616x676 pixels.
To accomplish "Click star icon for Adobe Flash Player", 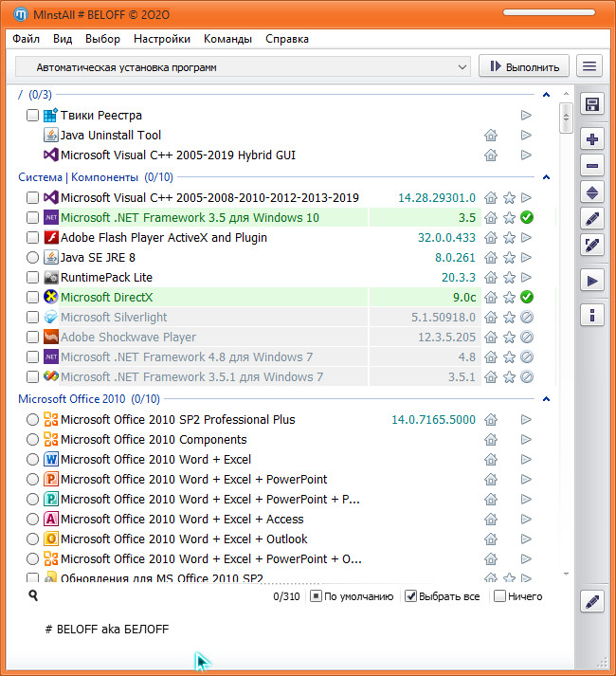I will pyautogui.click(x=509, y=238).
